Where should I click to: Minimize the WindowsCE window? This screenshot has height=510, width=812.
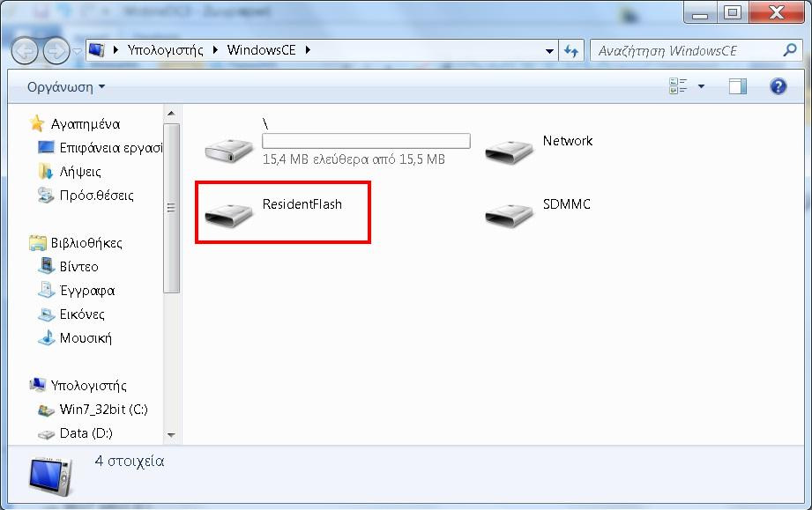click(x=700, y=13)
